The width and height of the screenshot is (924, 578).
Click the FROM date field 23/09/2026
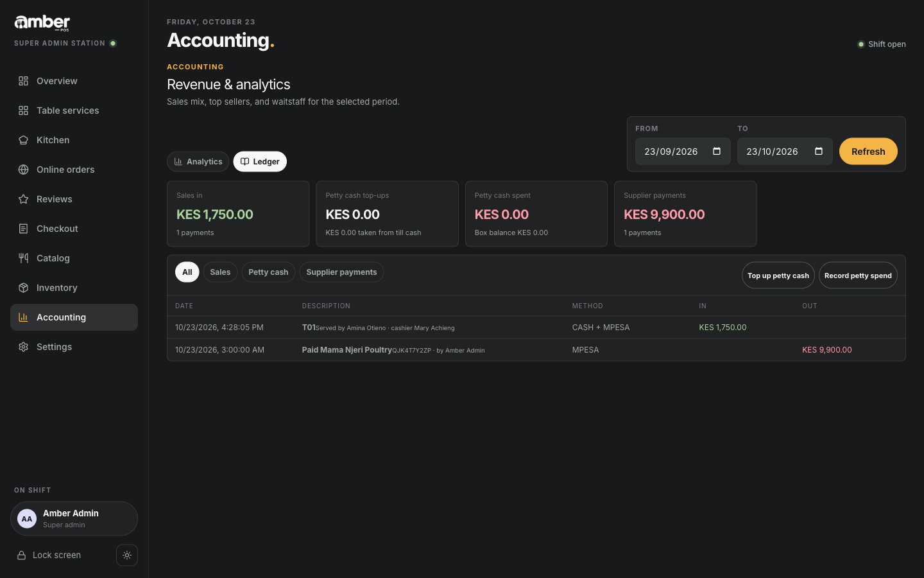coord(683,152)
